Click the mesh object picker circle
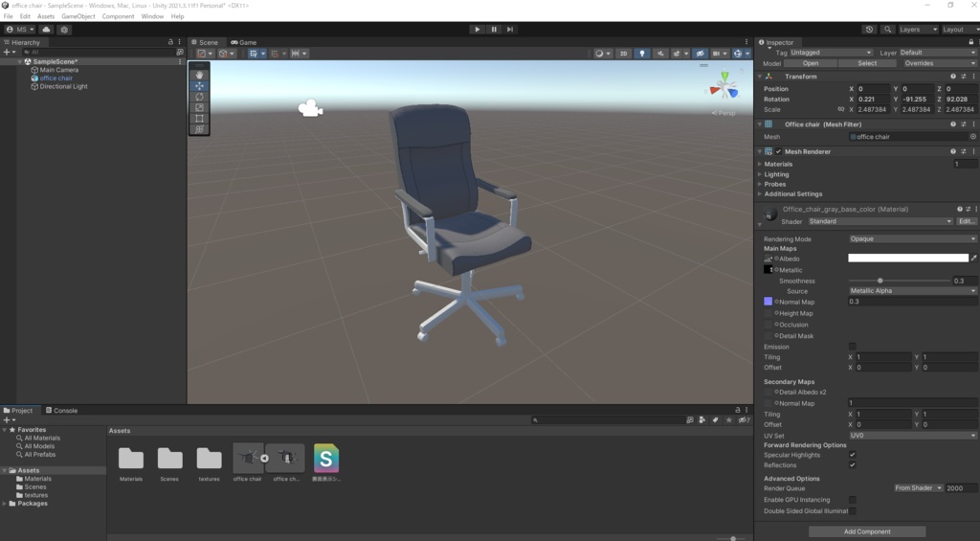 [x=973, y=136]
